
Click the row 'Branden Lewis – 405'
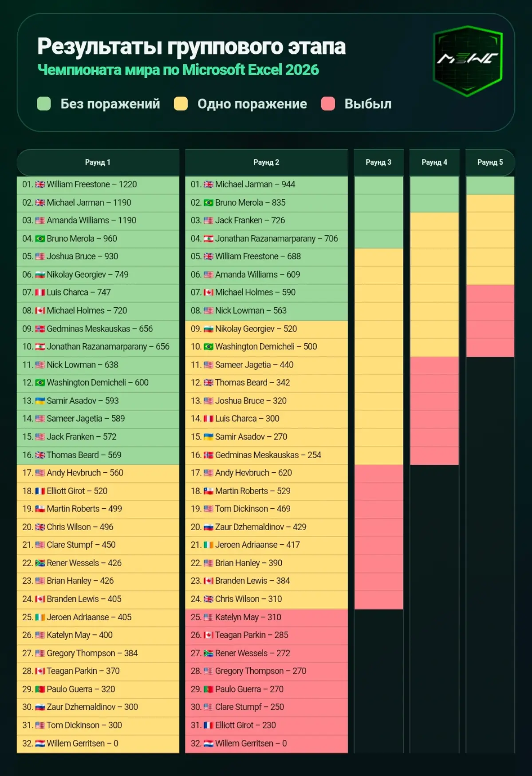98,599
